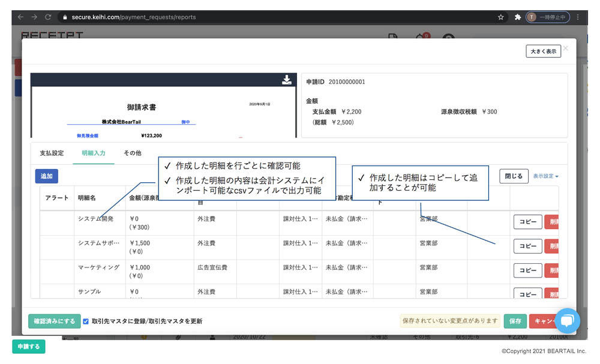This screenshot has width=600, height=364.
Task: Save changes with the 保存 button
Action: pyautogui.click(x=515, y=321)
